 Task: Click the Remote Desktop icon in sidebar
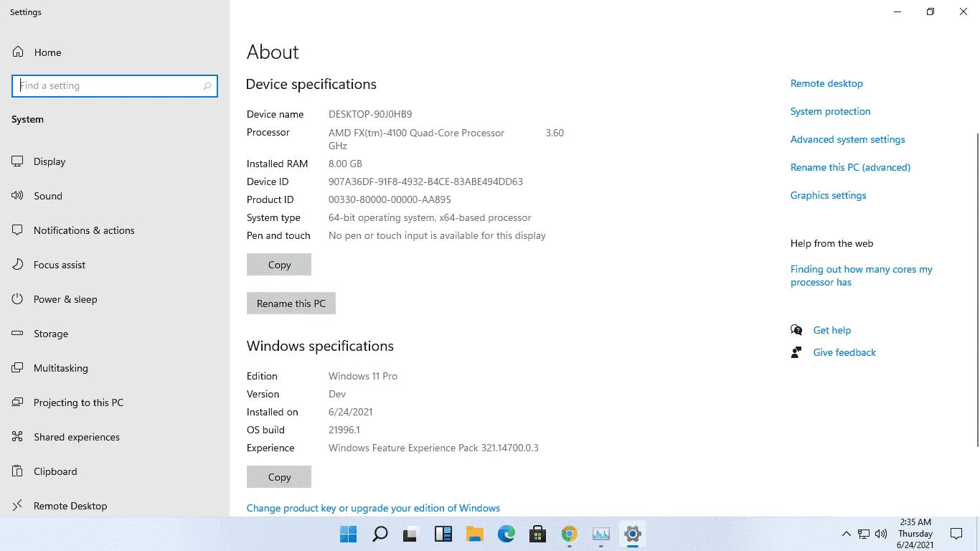coord(18,506)
